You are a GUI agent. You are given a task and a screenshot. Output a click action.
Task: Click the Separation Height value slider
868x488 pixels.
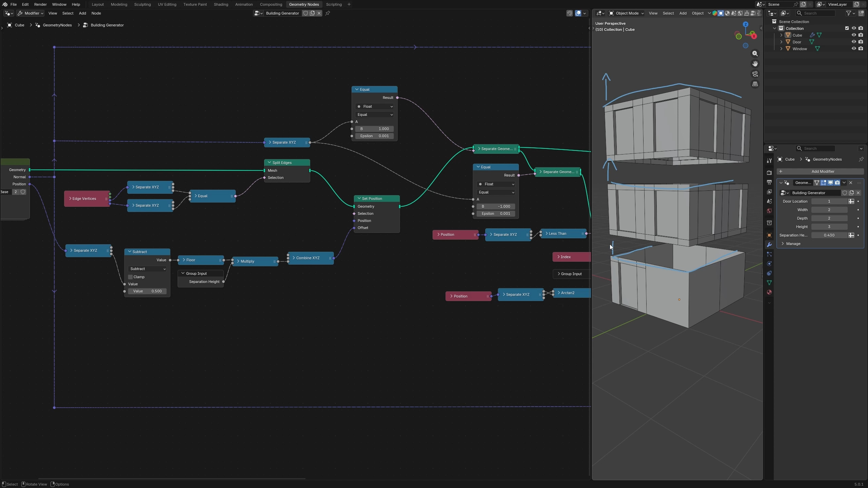[x=829, y=235]
